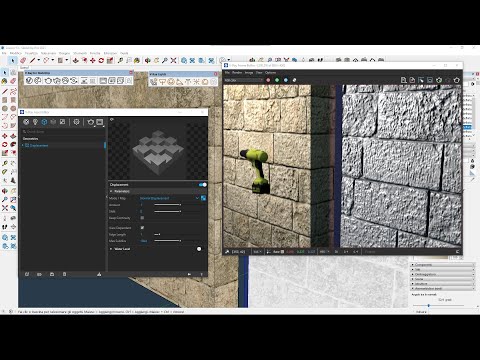The width and height of the screenshot is (480, 360).
Task: Choose the Line pencil tool in top toolbar
Action: (32, 60)
